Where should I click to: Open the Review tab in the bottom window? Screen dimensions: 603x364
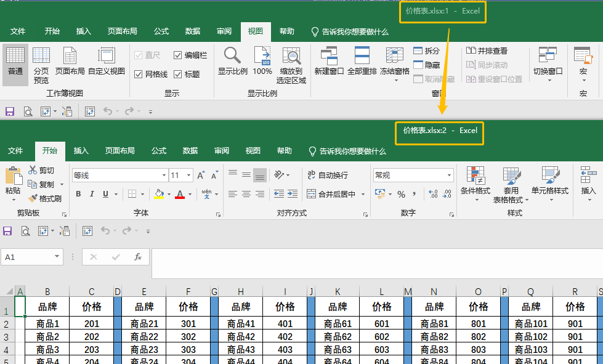point(222,151)
